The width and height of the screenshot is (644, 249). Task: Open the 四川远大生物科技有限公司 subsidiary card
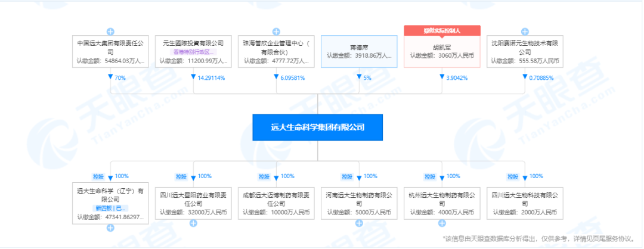(x=525, y=204)
